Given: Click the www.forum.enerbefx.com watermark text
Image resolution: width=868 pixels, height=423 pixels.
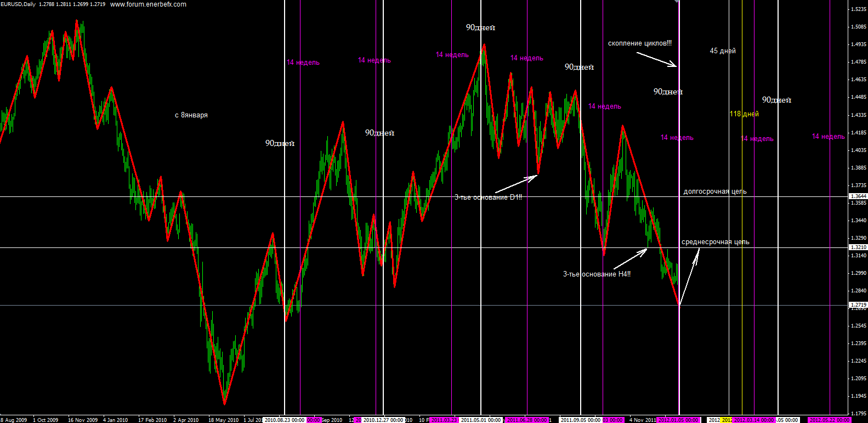Looking at the screenshot, I should click(148, 4).
